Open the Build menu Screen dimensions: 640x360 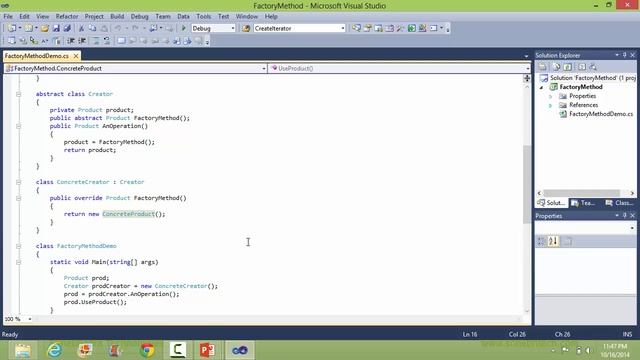click(117, 16)
